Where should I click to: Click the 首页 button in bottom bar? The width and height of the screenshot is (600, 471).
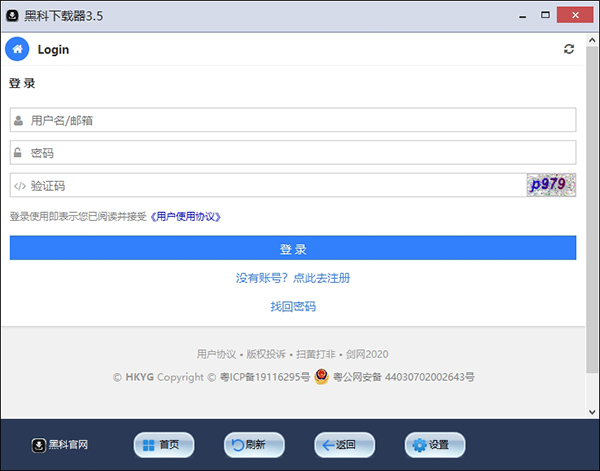(164, 445)
